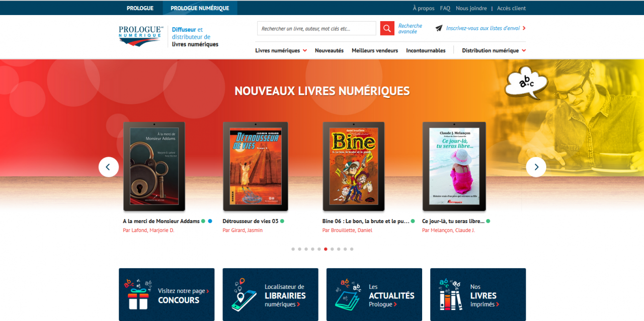Click the red search magnifier button
The image size is (644, 321).
tap(387, 28)
